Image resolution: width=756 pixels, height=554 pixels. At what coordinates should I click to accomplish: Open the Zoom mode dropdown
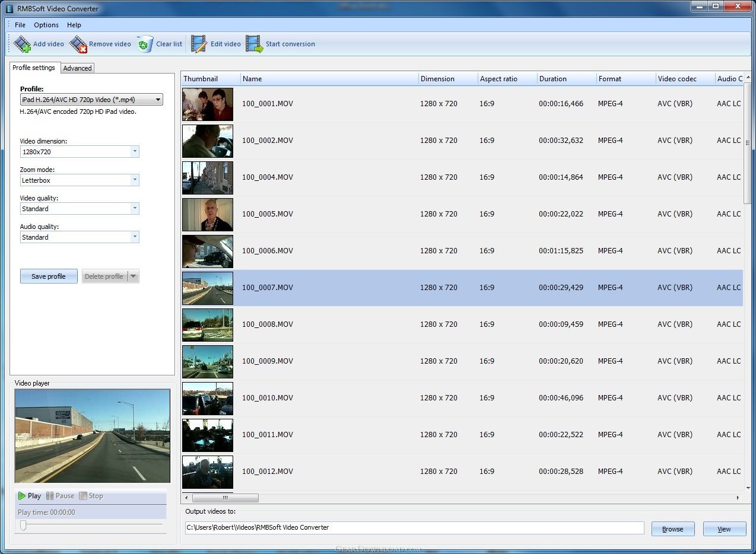click(135, 180)
